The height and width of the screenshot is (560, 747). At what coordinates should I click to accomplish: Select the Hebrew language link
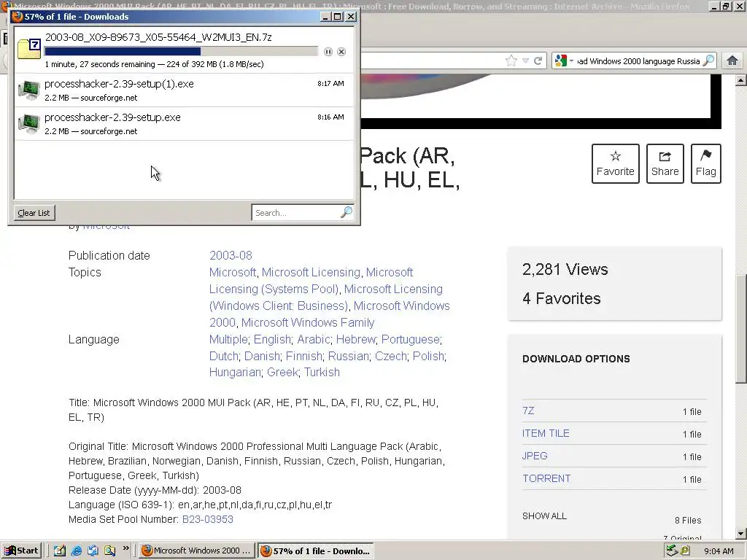(356, 340)
